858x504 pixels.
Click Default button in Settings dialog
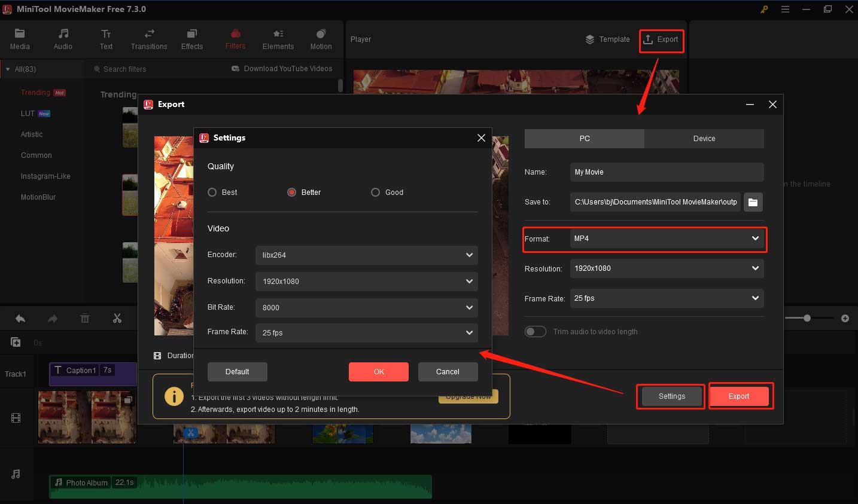pos(238,372)
